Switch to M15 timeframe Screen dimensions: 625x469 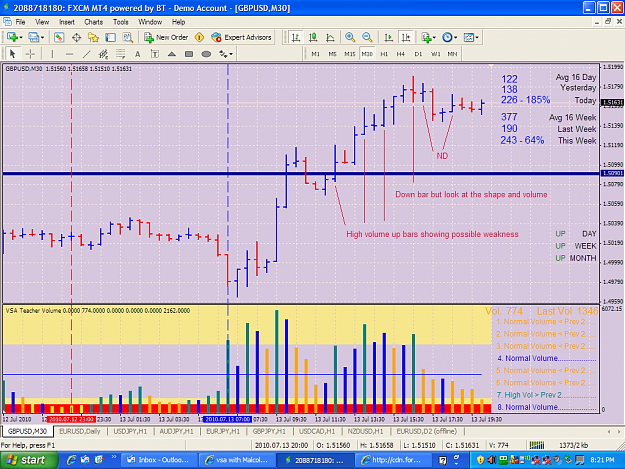(350, 54)
